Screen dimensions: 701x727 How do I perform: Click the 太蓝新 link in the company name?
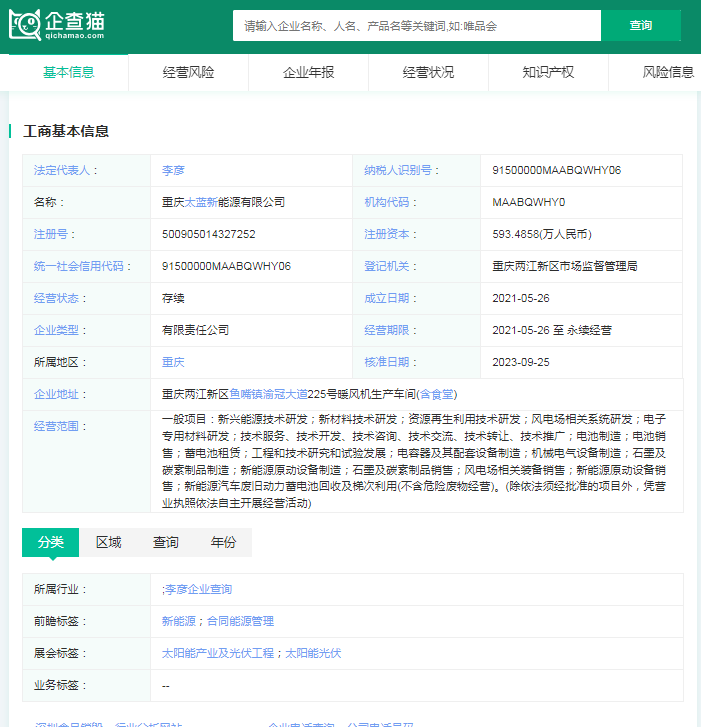201,203
